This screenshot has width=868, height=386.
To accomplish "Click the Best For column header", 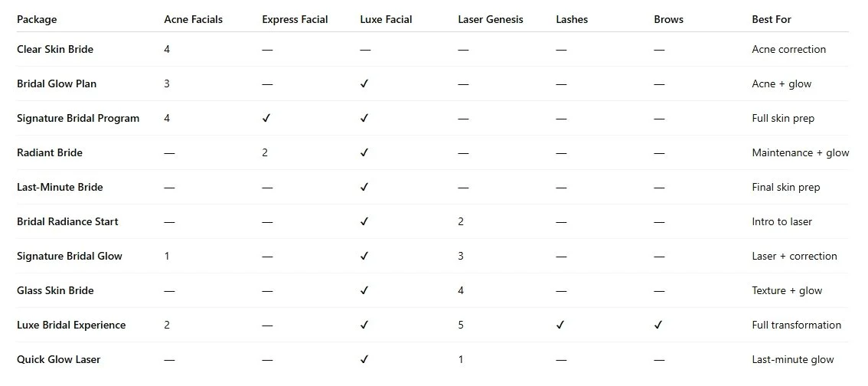I will pos(772,19).
